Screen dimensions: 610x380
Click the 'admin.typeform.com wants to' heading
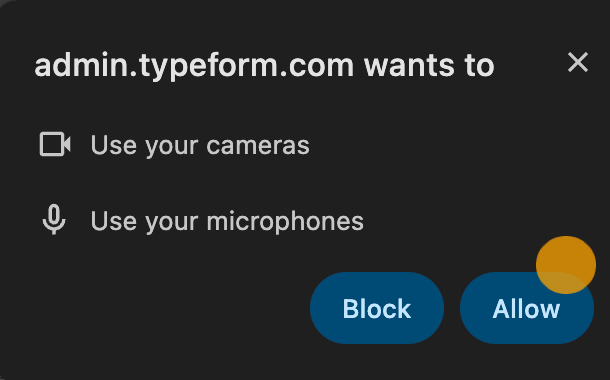[265, 66]
